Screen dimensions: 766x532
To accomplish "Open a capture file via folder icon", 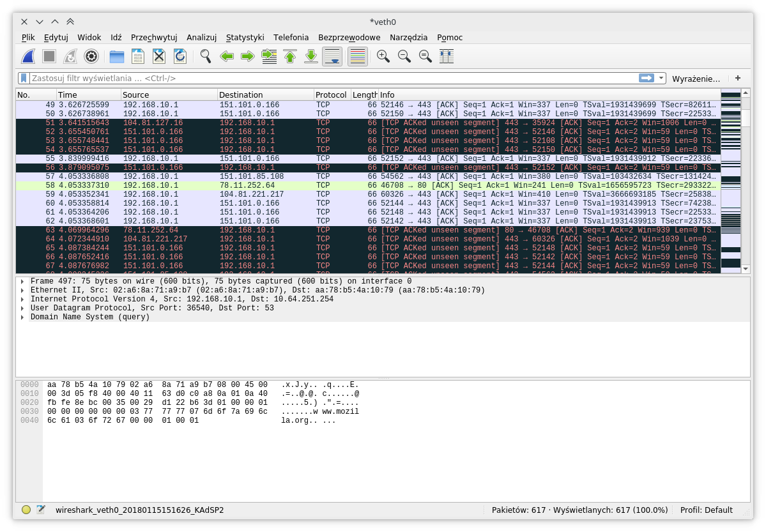I will pyautogui.click(x=116, y=57).
